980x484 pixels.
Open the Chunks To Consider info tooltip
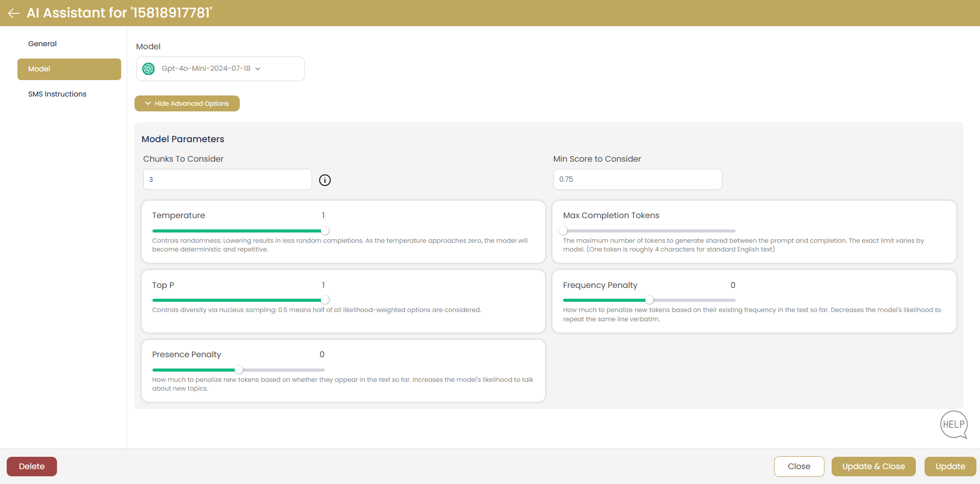point(324,180)
